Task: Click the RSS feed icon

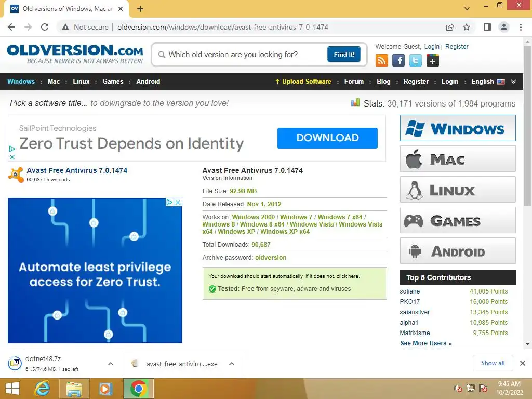Action: 382,60
